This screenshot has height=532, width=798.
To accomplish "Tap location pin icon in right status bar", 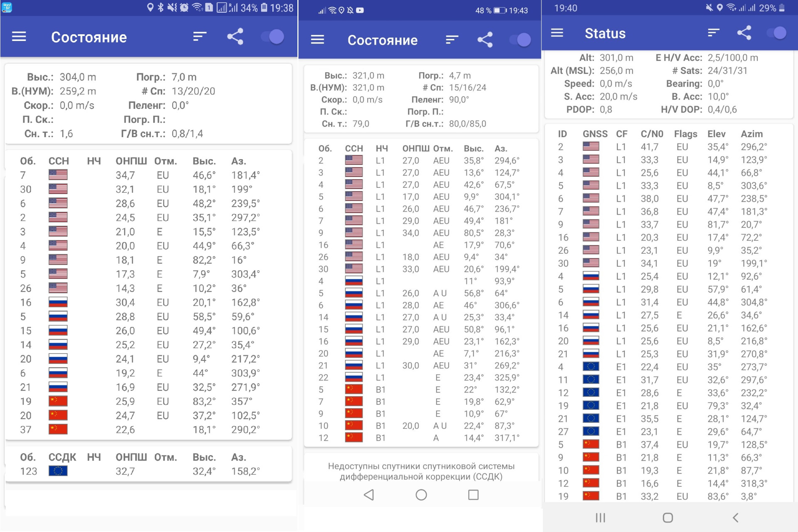I will pyautogui.click(x=719, y=7).
